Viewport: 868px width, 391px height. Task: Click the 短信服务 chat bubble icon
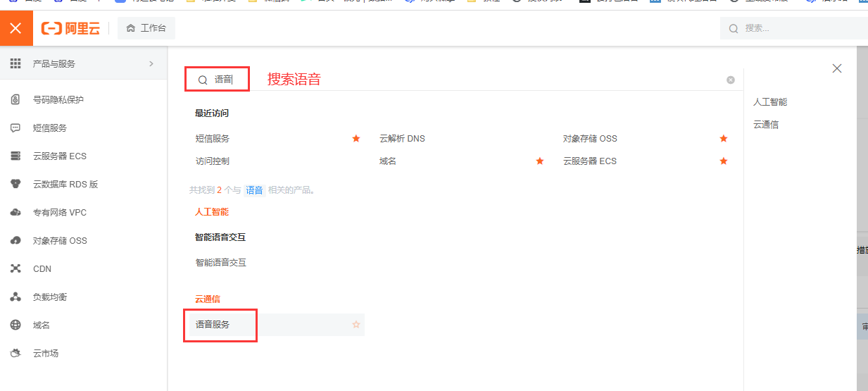coord(15,128)
